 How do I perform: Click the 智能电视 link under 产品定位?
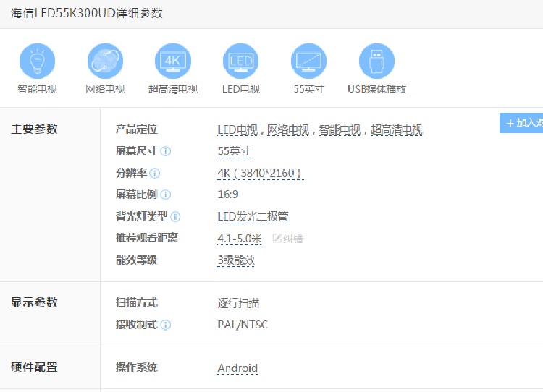point(340,129)
